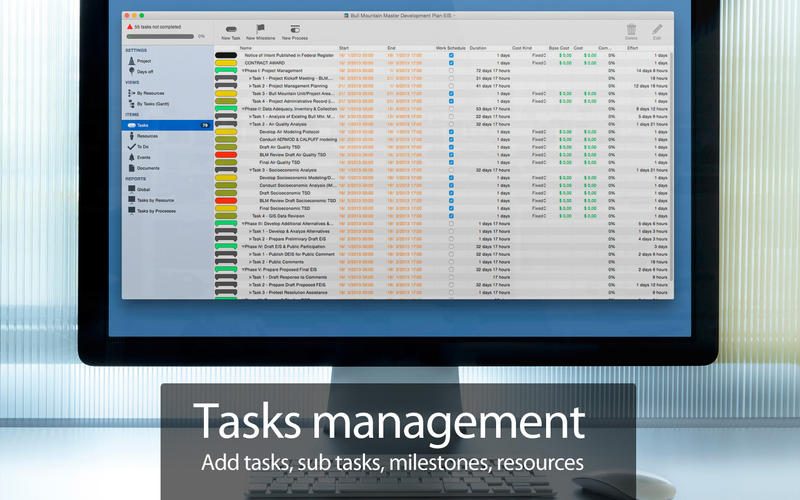Select Events in the Items sidebar
The width and height of the screenshot is (800, 500).
[144, 157]
